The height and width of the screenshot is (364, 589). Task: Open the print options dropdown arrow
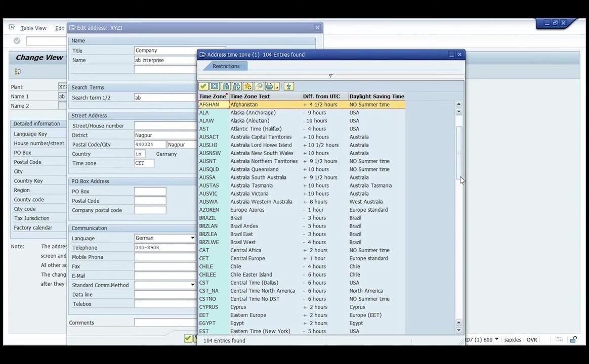277,87
